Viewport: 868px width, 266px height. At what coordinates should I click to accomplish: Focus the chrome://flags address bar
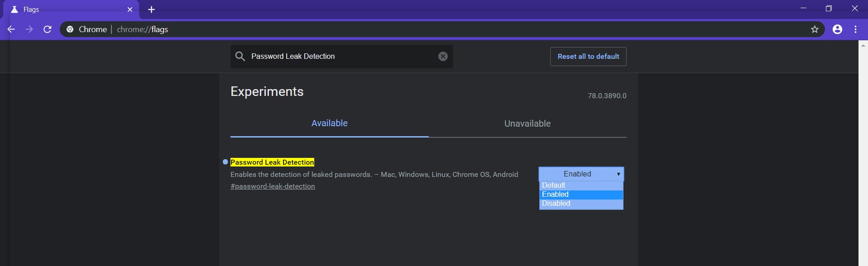coord(408,29)
